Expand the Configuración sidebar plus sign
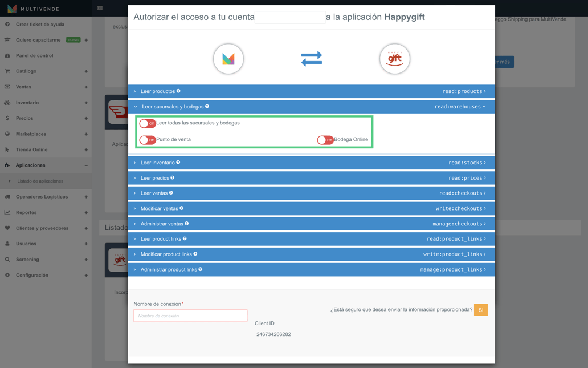The width and height of the screenshot is (588, 368). click(x=86, y=275)
